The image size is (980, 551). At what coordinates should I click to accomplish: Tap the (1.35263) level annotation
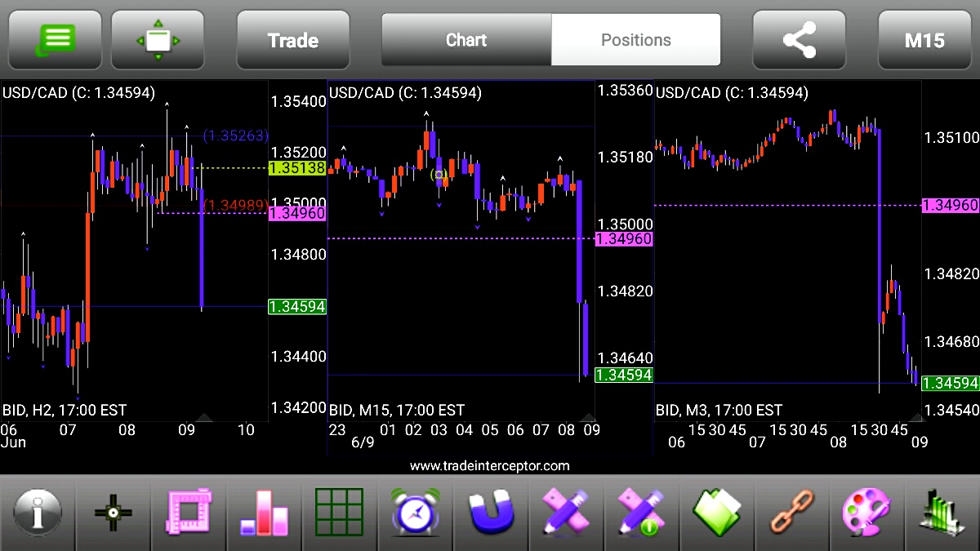pyautogui.click(x=235, y=136)
